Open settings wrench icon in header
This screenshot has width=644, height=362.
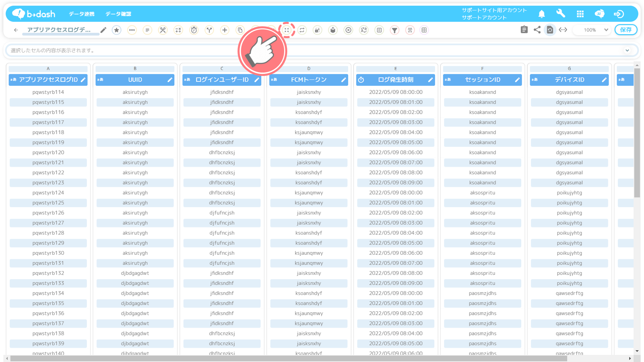tap(561, 14)
